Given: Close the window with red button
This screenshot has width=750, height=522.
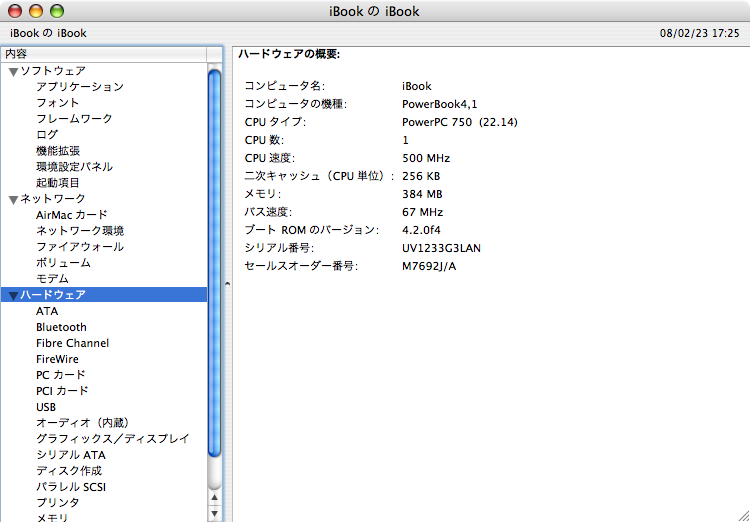Looking at the screenshot, I should pyautogui.click(x=15, y=11).
